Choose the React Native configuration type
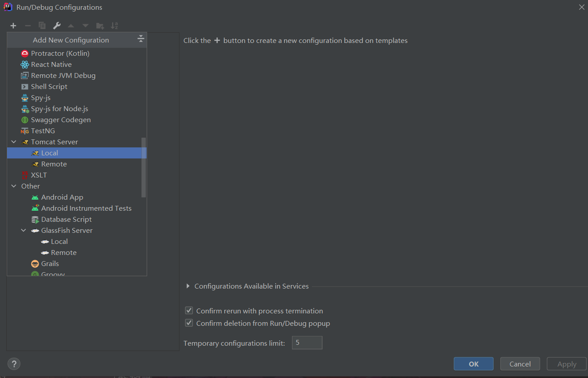The width and height of the screenshot is (588, 378). (x=77, y=64)
